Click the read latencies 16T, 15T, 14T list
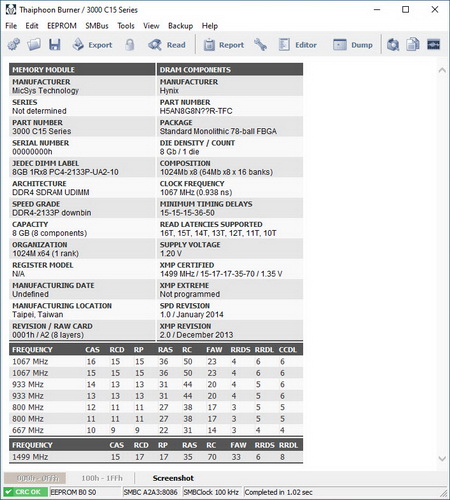450x500 pixels. point(218,233)
